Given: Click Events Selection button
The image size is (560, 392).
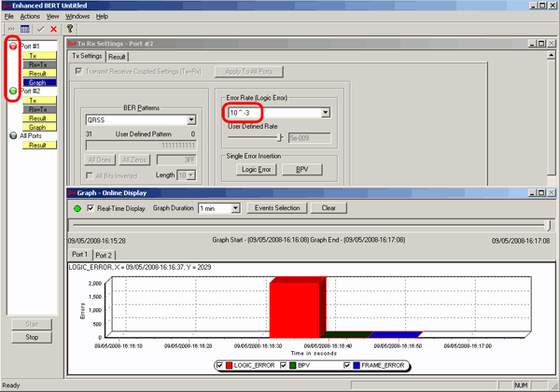Looking at the screenshot, I should (277, 208).
